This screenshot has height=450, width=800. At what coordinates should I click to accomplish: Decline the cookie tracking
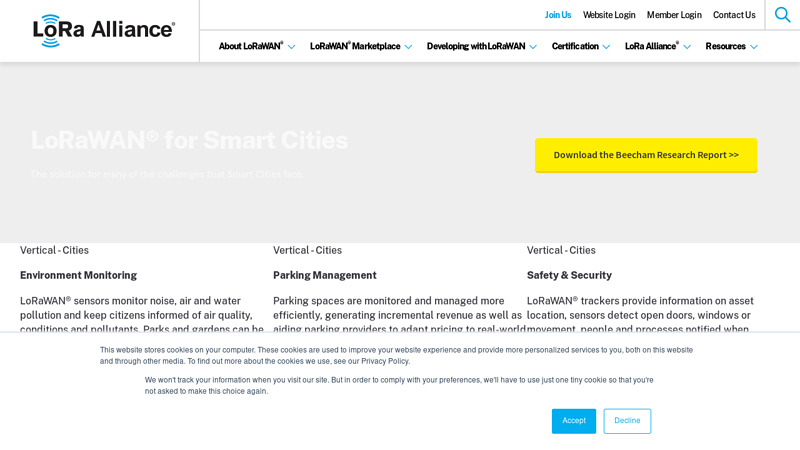(x=627, y=421)
